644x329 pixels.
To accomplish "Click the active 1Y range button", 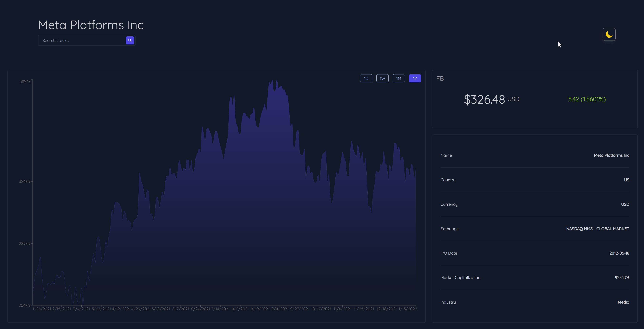I will pyautogui.click(x=415, y=78).
